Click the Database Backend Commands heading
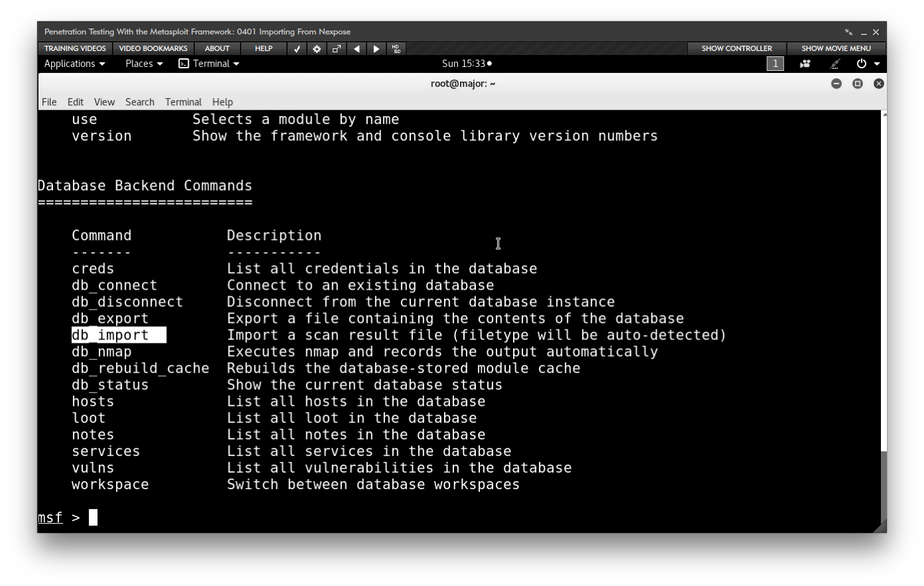The width and height of the screenshot is (924, 586). 144,186
